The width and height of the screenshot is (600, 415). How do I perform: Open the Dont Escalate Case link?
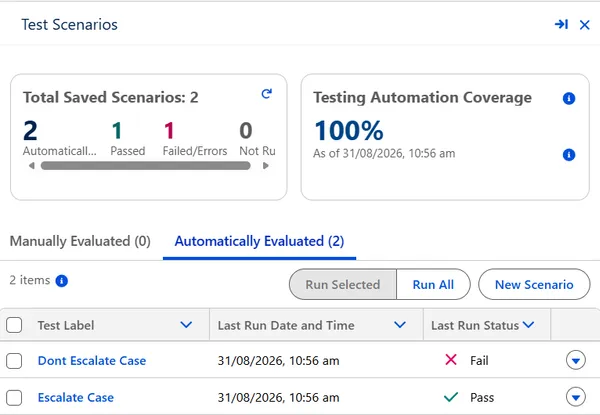92,361
